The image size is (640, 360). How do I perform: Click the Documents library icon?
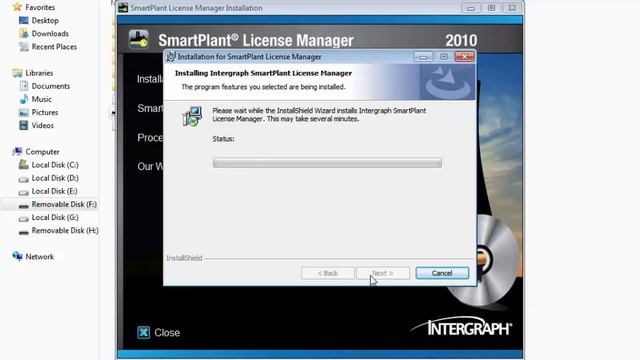[x=24, y=86]
